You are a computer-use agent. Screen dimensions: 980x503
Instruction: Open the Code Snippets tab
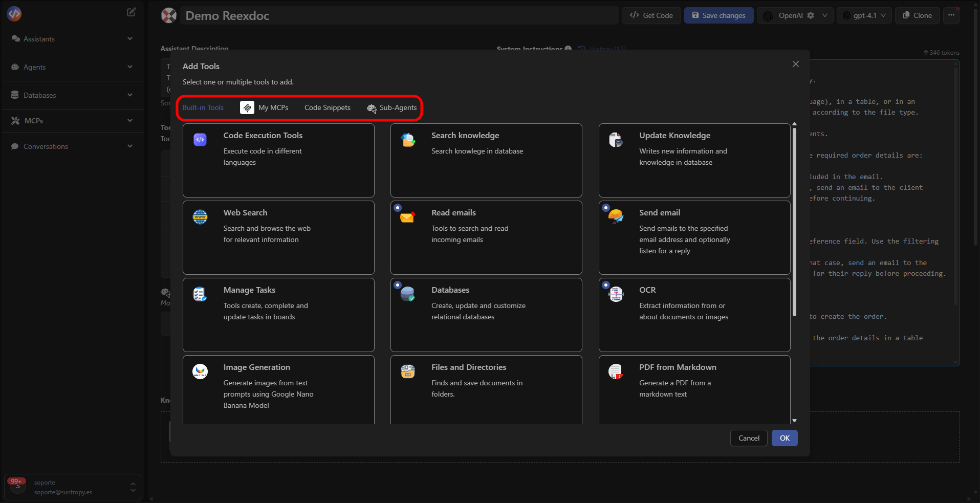327,107
